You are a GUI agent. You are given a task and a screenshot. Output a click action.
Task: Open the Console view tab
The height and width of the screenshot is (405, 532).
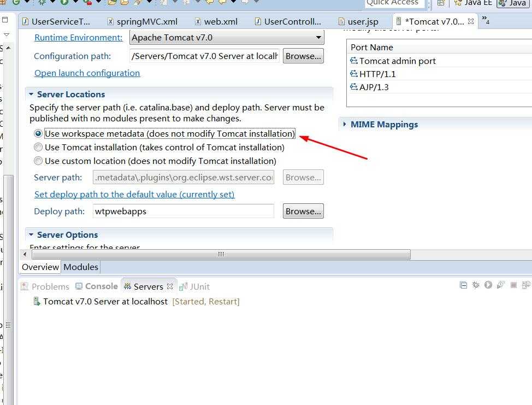(97, 286)
